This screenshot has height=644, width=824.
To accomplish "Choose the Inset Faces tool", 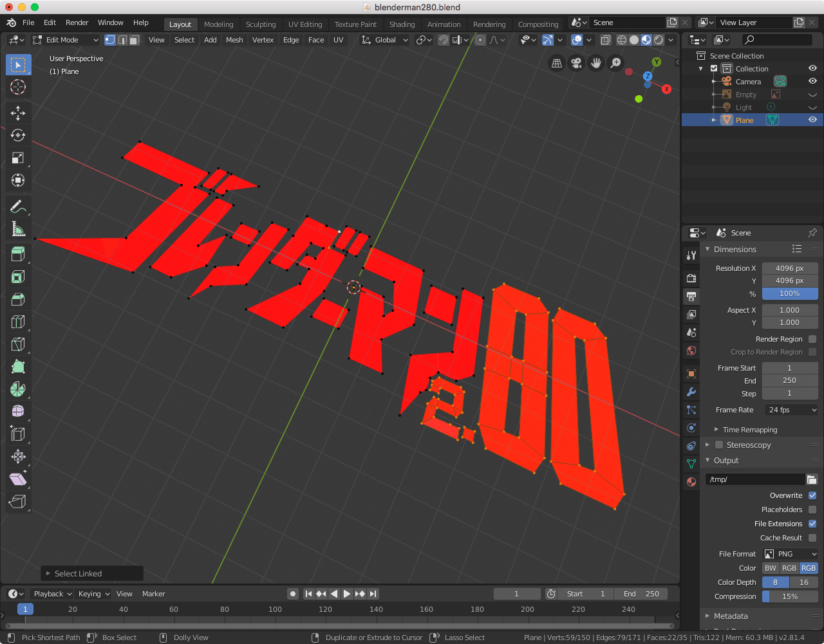I will (18, 277).
